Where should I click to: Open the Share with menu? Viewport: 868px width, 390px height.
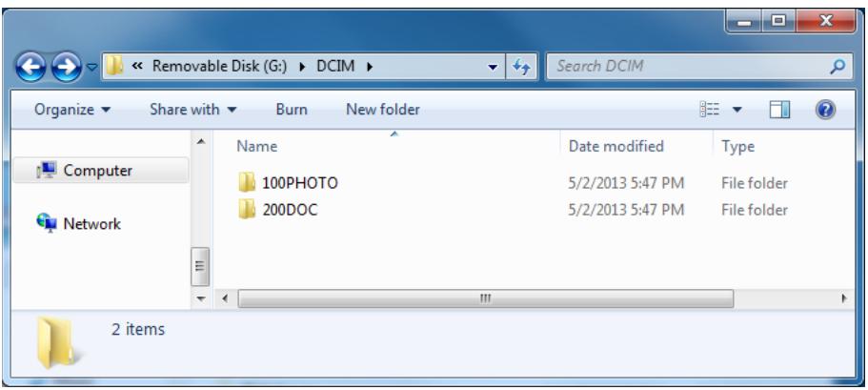tap(193, 109)
